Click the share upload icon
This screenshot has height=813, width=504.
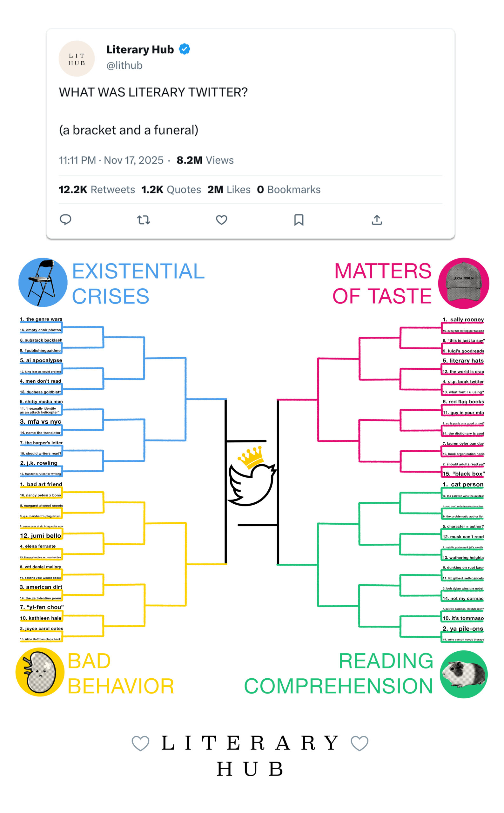pos(377,220)
